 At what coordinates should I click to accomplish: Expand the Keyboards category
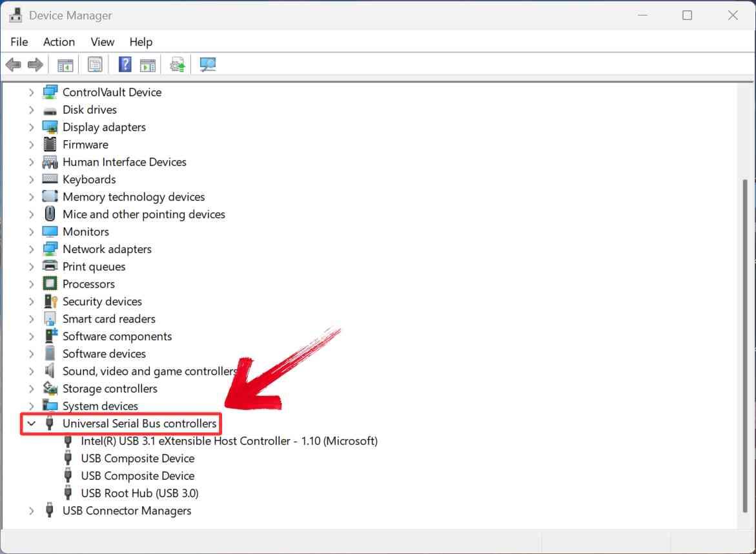click(x=31, y=180)
